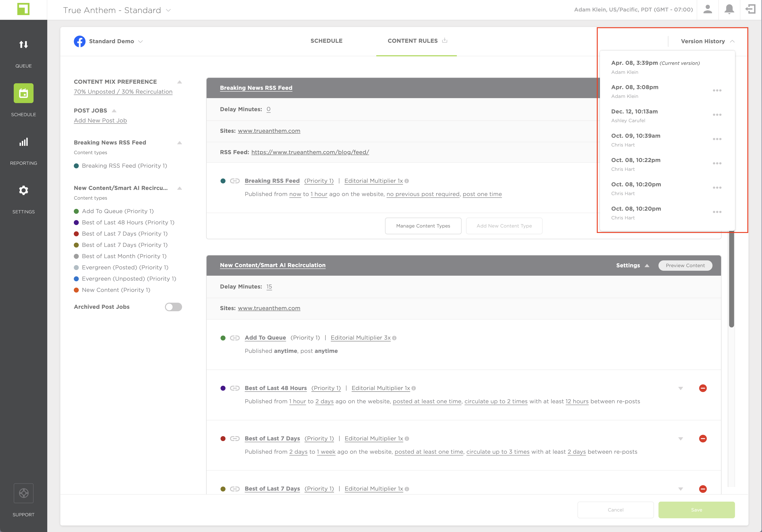Image resolution: width=762 pixels, height=532 pixels.
Task: Click the Facebook icon beside Standard Demo
Action: tap(80, 41)
